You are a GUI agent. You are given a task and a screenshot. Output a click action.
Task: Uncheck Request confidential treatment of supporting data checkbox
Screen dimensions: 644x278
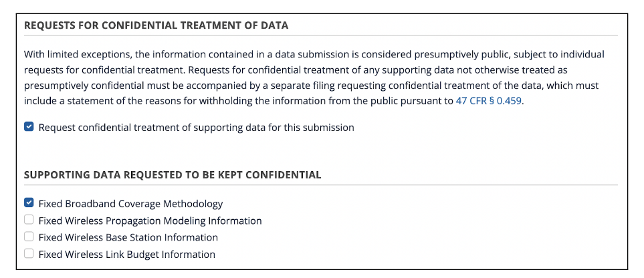click(x=29, y=127)
